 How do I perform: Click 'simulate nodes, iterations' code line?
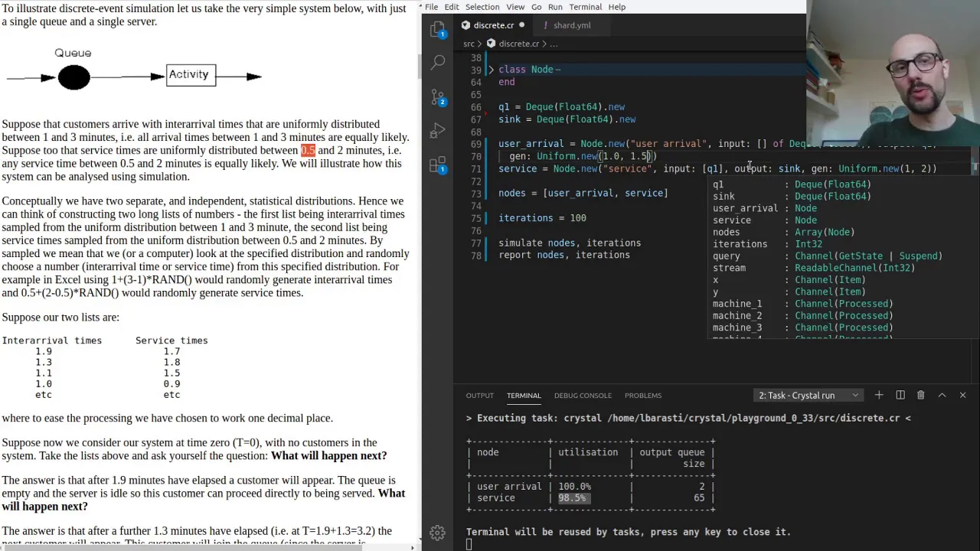[570, 243]
